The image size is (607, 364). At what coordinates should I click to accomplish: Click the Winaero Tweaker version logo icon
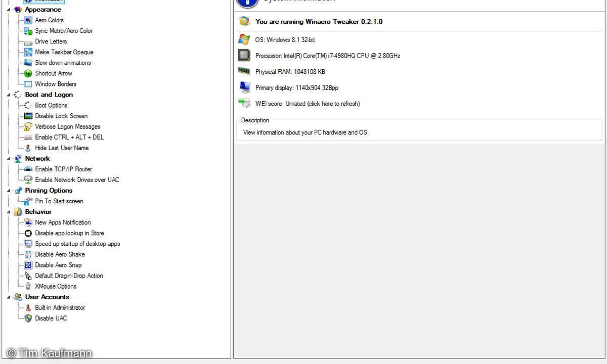coord(244,21)
